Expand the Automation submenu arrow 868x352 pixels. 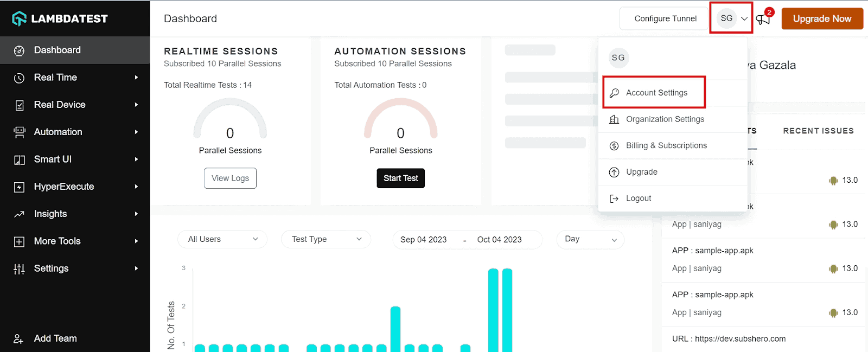pyautogui.click(x=136, y=132)
